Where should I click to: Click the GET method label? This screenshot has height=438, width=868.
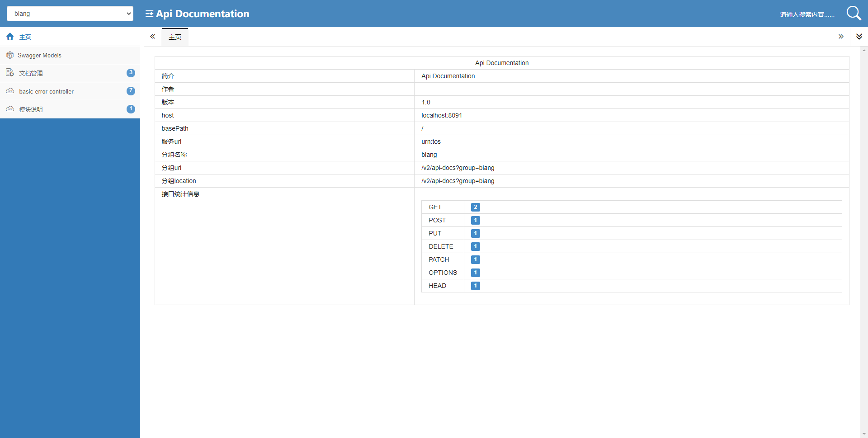point(435,207)
